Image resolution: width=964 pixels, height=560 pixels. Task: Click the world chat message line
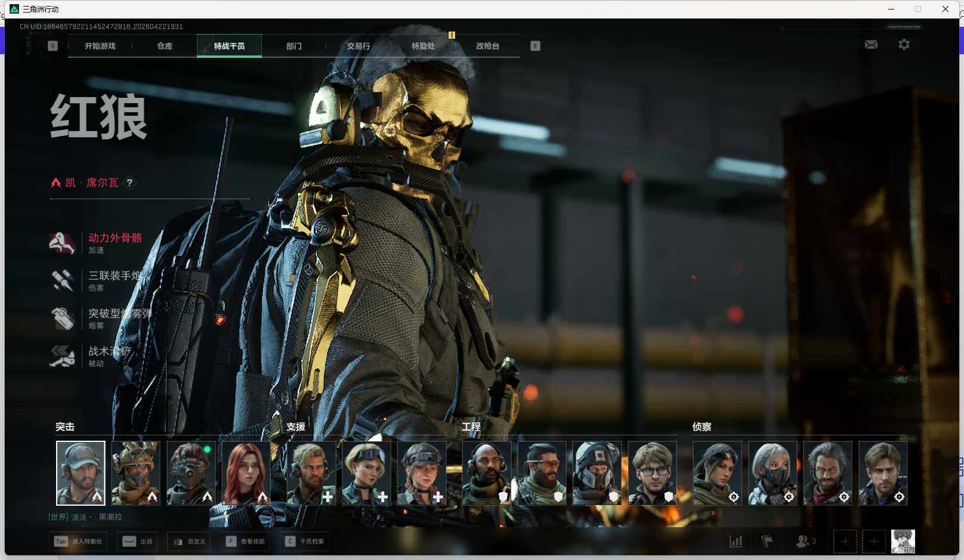coord(85,517)
